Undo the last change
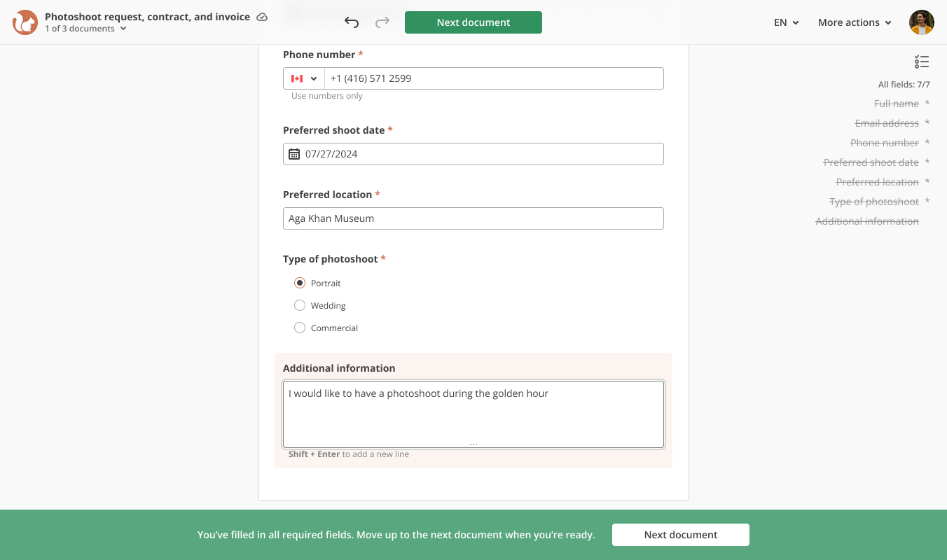The width and height of the screenshot is (947, 560). (x=352, y=22)
